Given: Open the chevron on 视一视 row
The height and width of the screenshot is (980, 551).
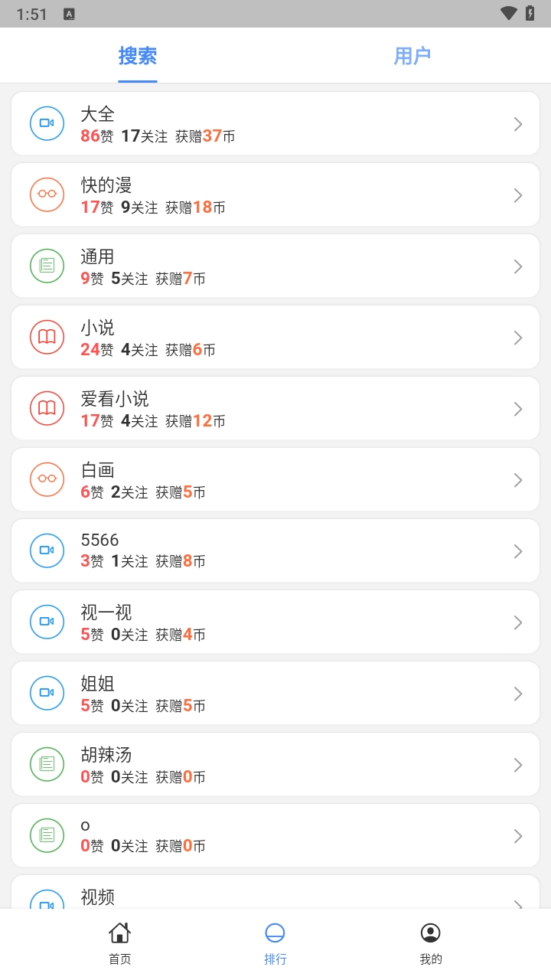Looking at the screenshot, I should 518,622.
